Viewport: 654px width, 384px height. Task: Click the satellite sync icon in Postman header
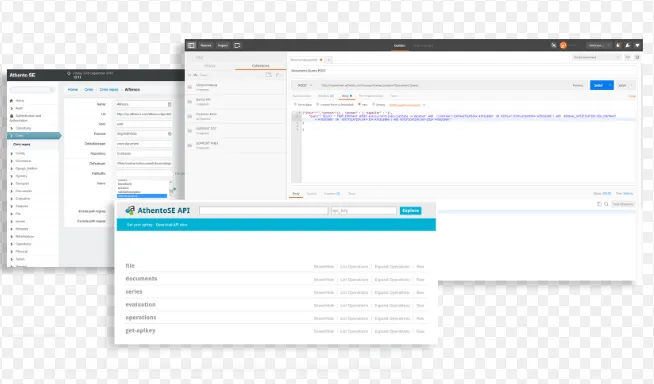(553, 45)
